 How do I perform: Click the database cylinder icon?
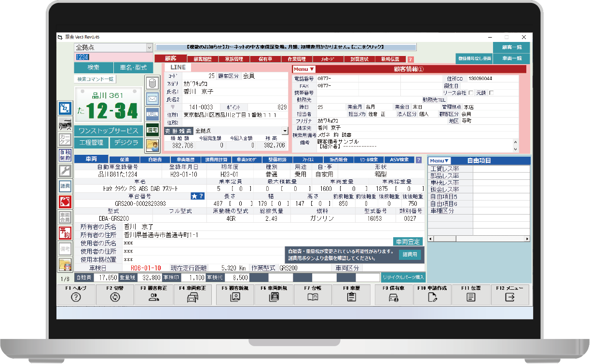coord(152,83)
